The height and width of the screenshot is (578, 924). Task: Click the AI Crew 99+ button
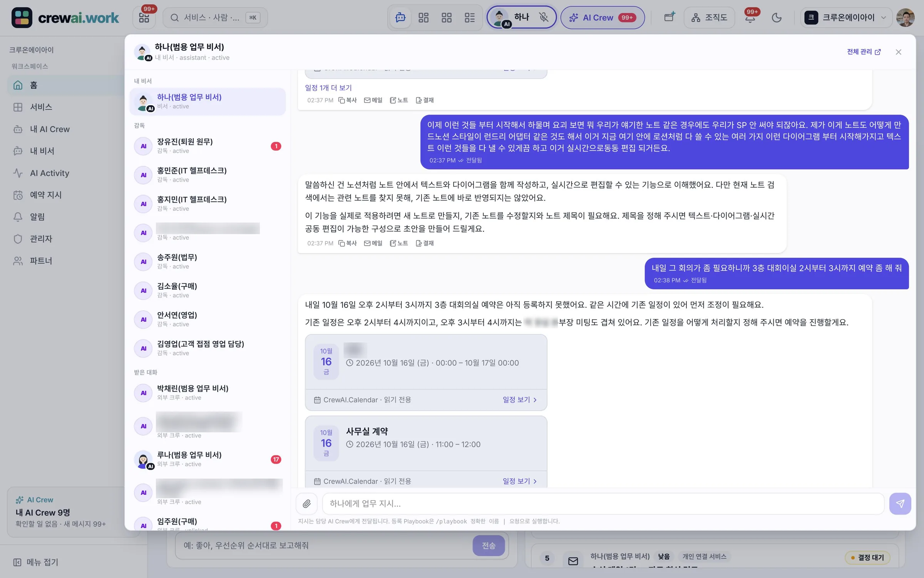[x=603, y=17]
